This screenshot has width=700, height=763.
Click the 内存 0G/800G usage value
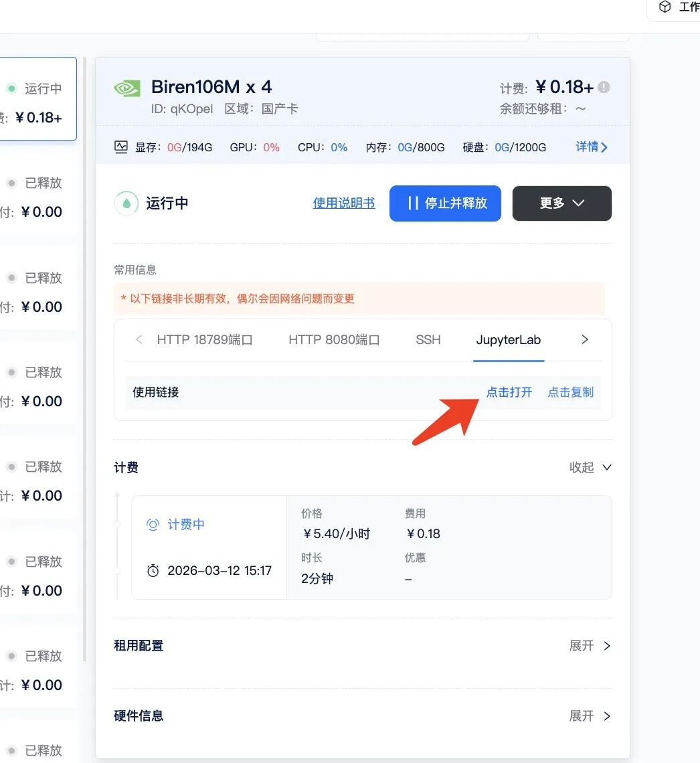(x=421, y=147)
